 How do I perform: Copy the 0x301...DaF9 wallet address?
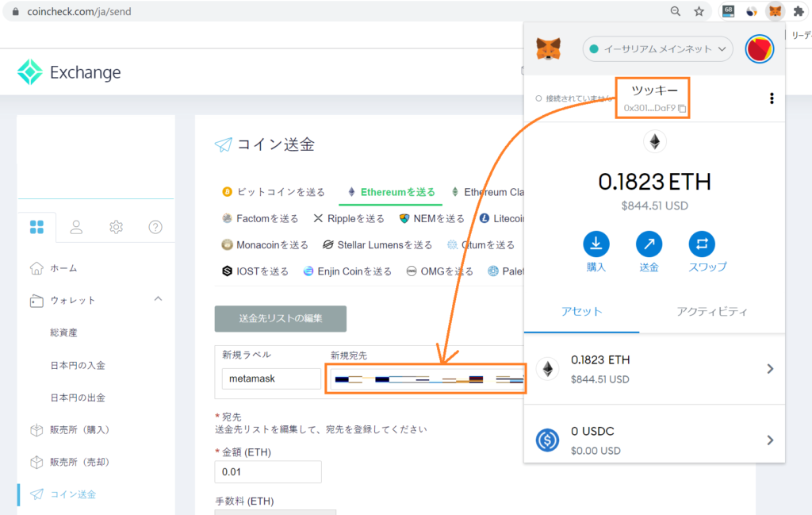[x=682, y=108]
